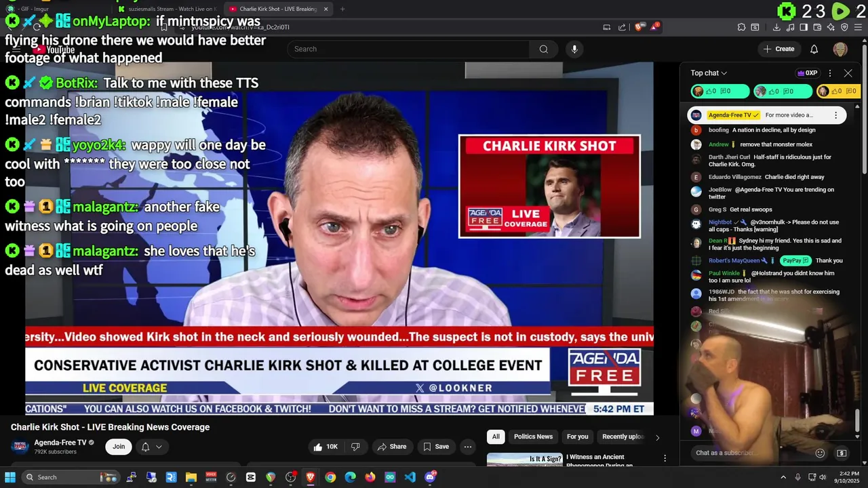Click the Brave Shields lion icon

[x=639, y=27]
